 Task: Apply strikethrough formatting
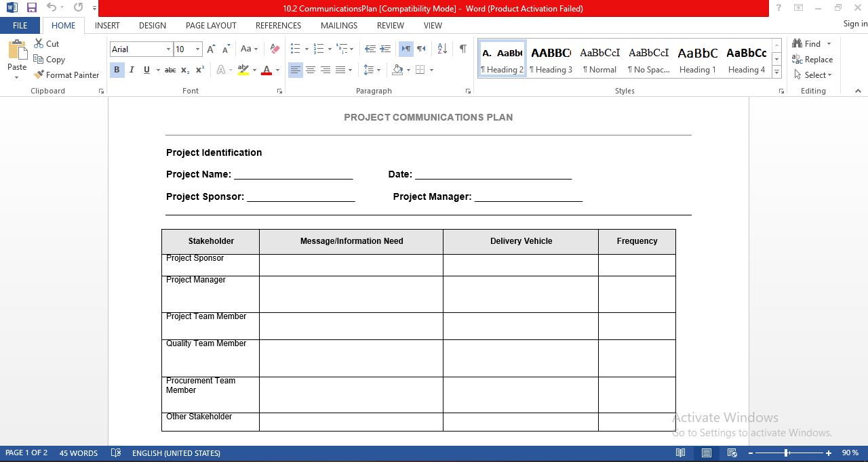click(170, 69)
